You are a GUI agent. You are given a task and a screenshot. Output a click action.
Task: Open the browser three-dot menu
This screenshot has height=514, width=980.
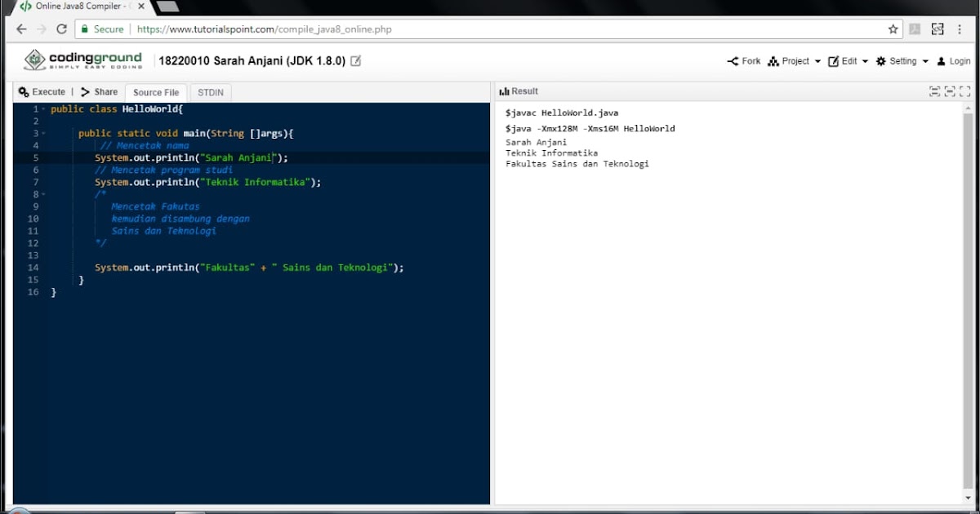pyautogui.click(x=960, y=28)
